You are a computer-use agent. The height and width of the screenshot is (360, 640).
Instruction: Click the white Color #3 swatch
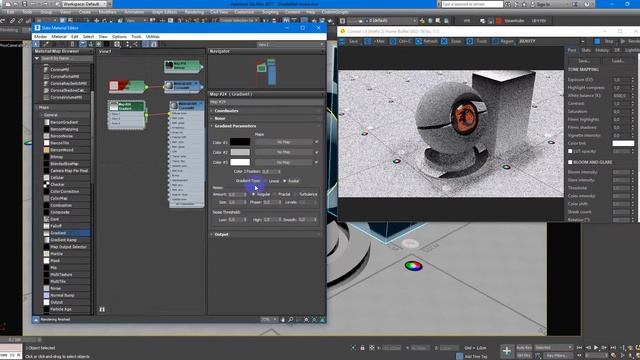point(240,162)
